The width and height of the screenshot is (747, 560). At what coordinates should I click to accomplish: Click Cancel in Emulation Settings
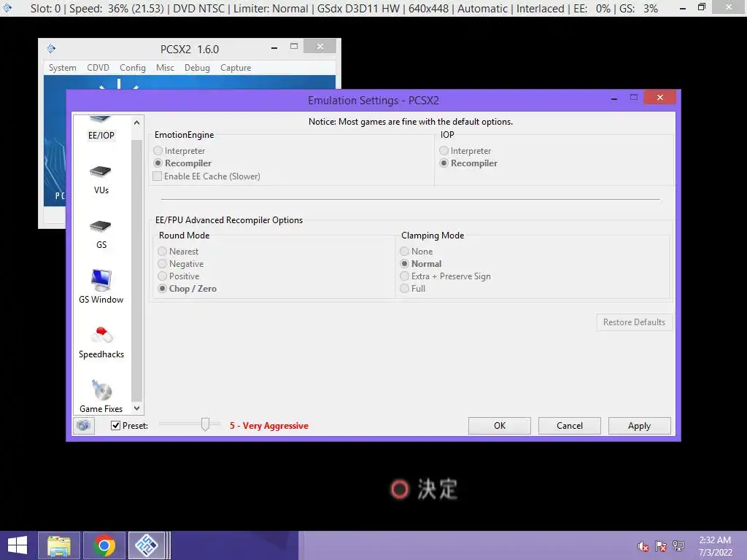click(569, 426)
